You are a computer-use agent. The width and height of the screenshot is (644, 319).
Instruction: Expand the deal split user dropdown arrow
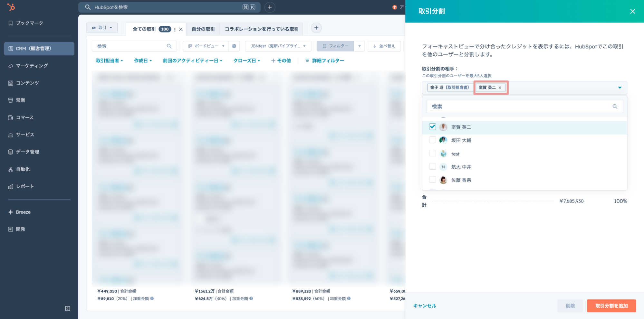pyautogui.click(x=620, y=88)
